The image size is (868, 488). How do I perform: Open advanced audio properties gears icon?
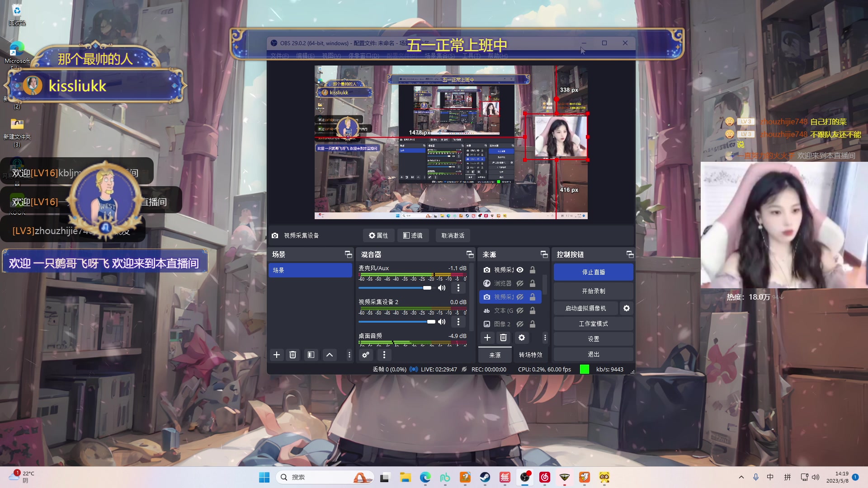pos(366,355)
